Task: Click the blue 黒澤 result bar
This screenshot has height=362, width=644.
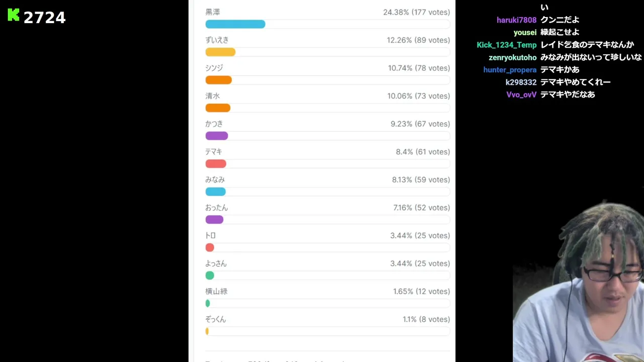Action: click(235, 24)
